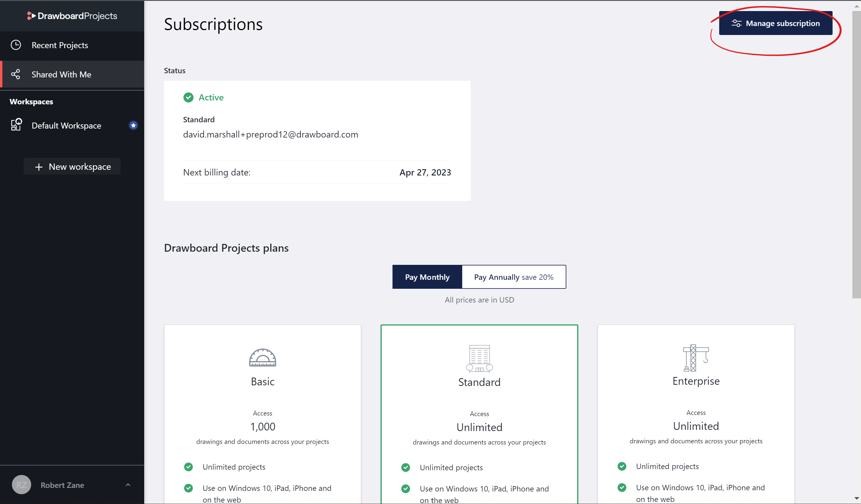This screenshot has width=861, height=504.
Task: Click the Enterprise plan title
Action: pos(696,381)
